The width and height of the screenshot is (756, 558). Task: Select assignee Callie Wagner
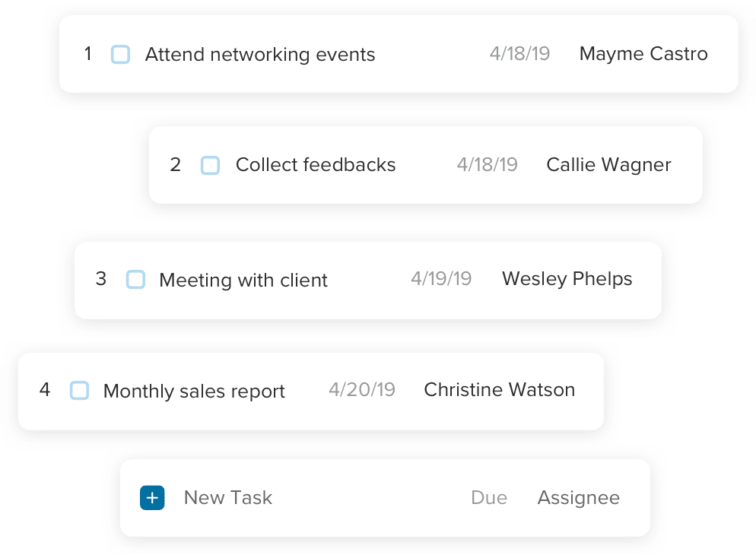point(608,165)
